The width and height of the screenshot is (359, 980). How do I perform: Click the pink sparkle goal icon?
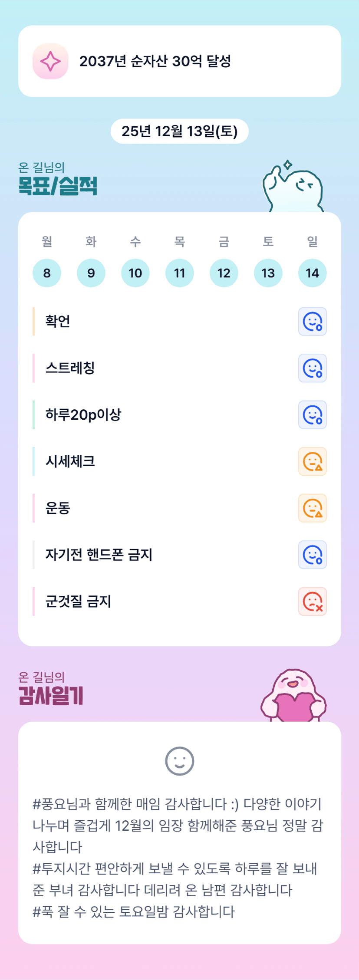tap(50, 61)
